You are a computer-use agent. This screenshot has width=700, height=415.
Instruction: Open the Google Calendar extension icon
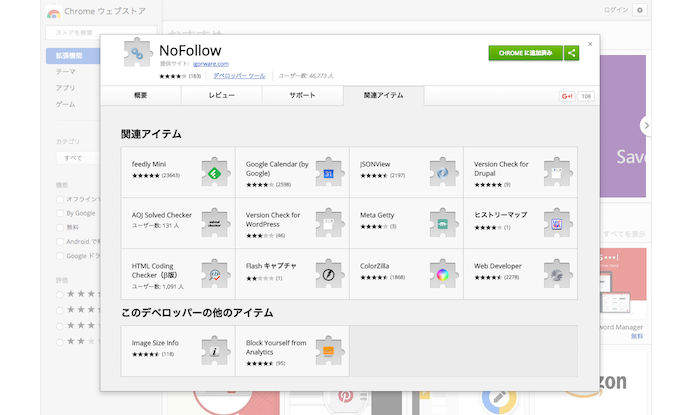329,172
